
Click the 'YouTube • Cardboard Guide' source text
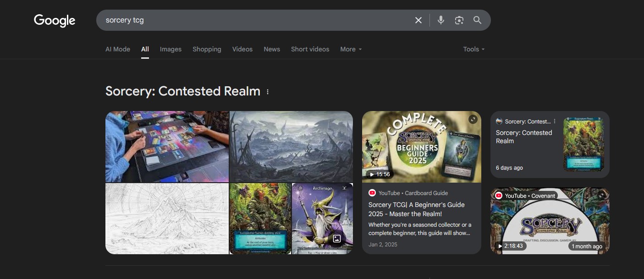[413, 193]
